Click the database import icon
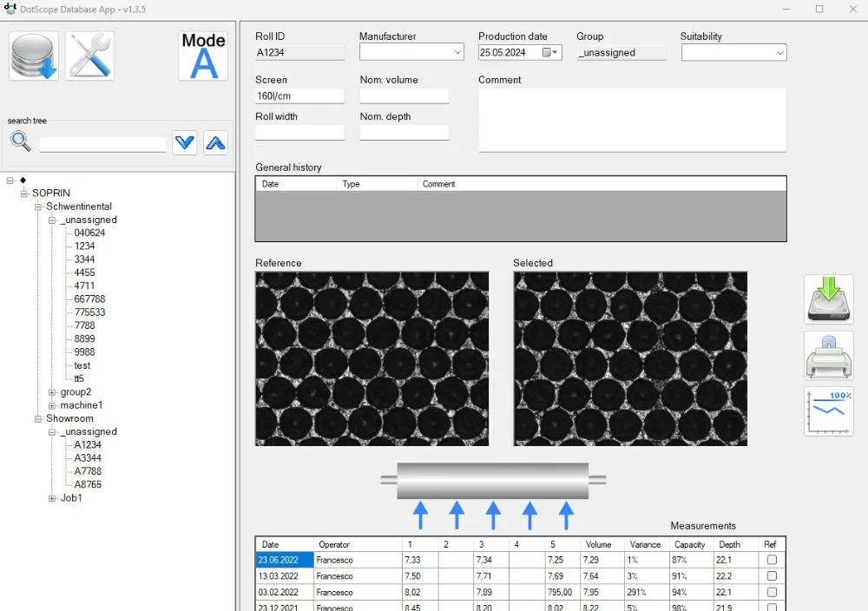Viewport: 868px width, 611px height. pos(34,56)
